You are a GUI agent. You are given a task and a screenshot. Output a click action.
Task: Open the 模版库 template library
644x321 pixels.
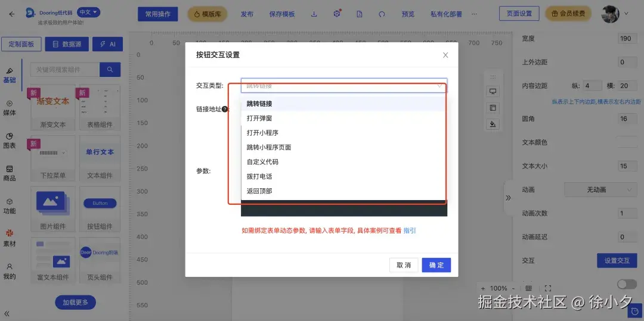coord(208,14)
